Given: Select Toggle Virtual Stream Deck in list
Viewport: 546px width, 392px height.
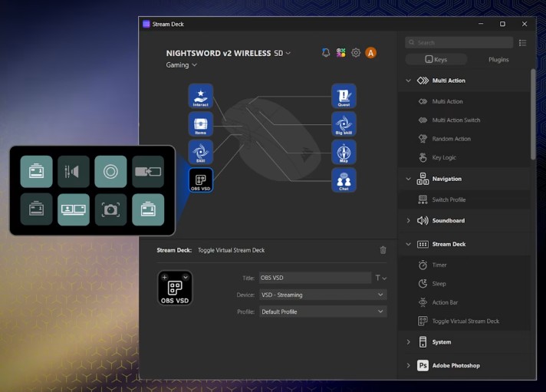Looking at the screenshot, I should click(x=464, y=321).
